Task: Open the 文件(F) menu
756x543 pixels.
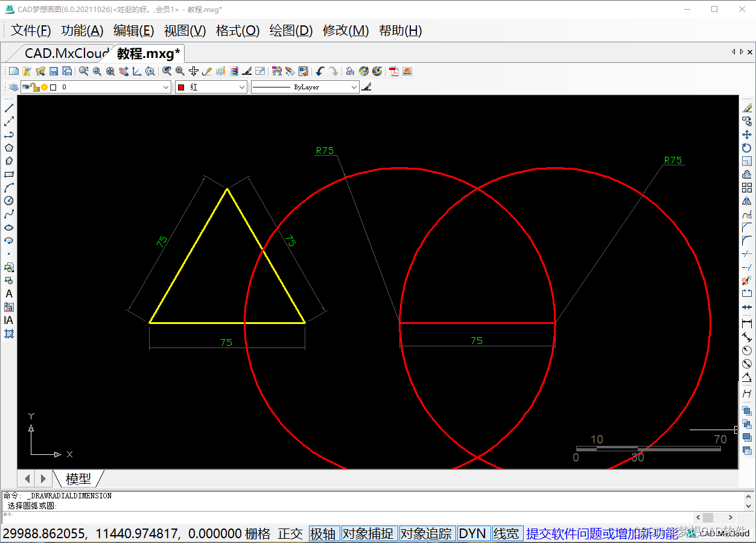Action: coord(31,31)
